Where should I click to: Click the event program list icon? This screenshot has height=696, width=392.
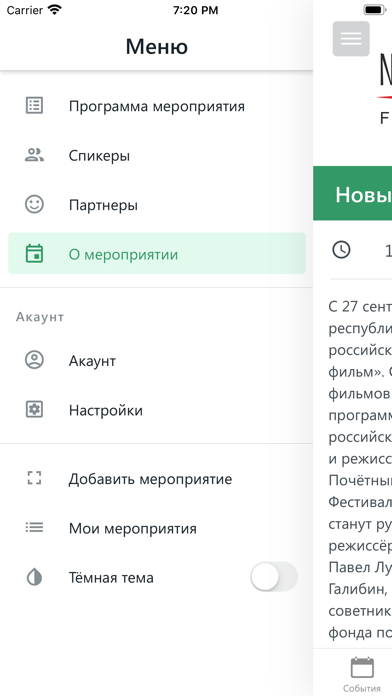coord(34,106)
